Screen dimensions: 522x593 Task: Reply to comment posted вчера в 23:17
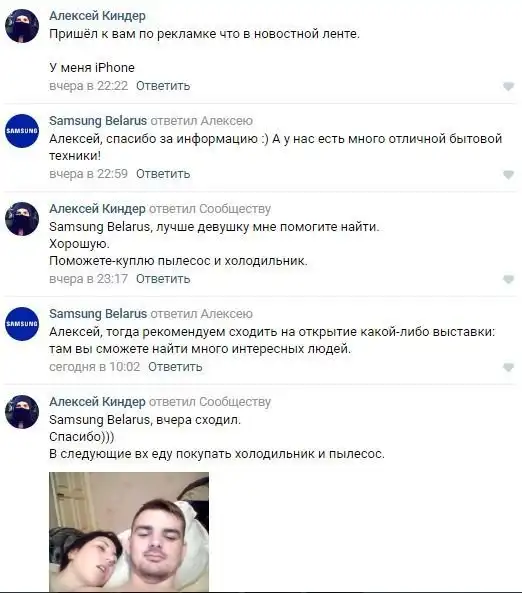pyautogui.click(x=163, y=279)
